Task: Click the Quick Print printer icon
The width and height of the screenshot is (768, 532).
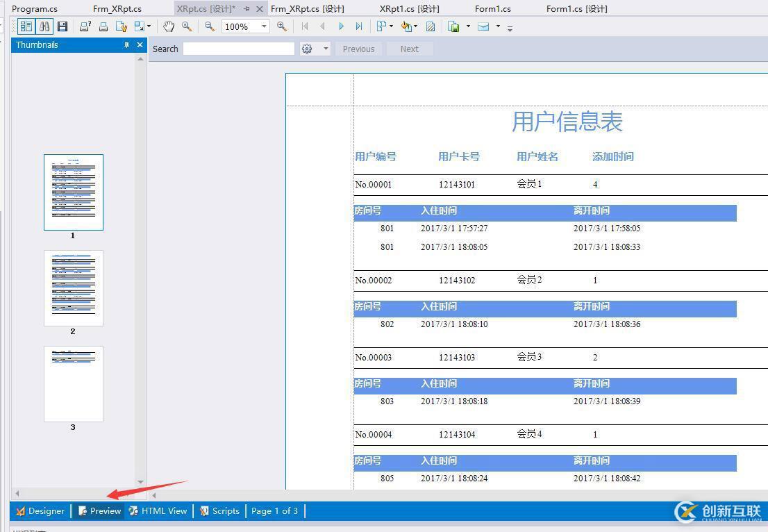Action: tap(103, 26)
